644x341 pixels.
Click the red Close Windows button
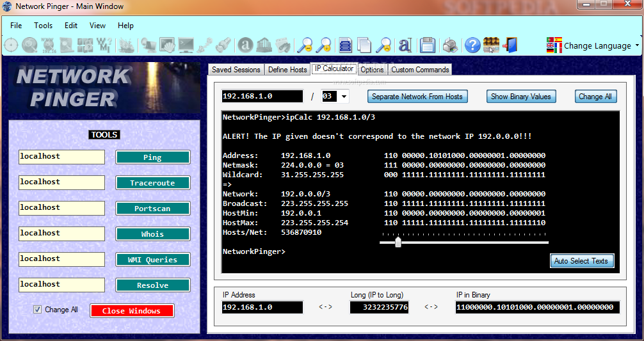132,311
